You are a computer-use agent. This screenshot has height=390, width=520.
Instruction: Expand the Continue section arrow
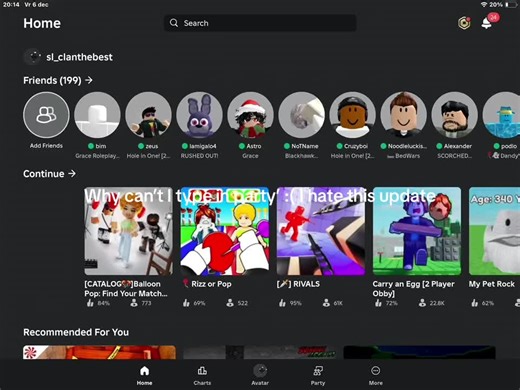click(x=72, y=174)
